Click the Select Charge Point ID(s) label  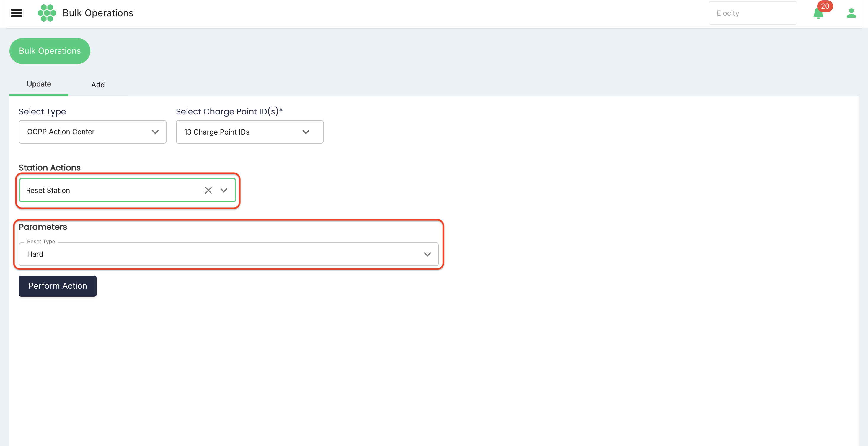pyautogui.click(x=229, y=112)
